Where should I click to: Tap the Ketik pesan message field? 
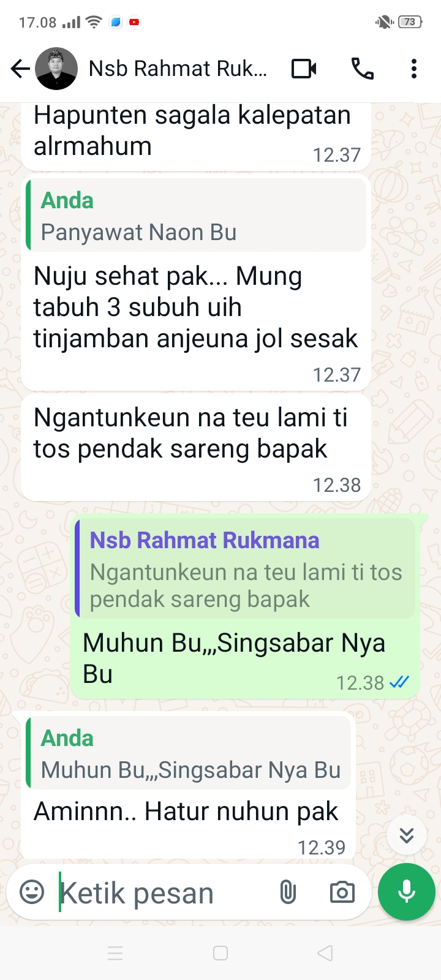point(162,892)
